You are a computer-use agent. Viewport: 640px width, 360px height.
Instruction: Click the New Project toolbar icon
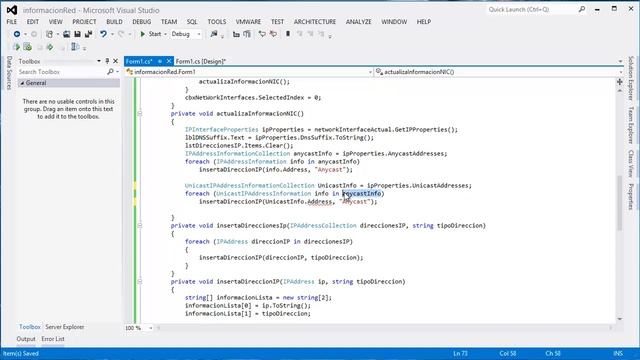[49, 34]
